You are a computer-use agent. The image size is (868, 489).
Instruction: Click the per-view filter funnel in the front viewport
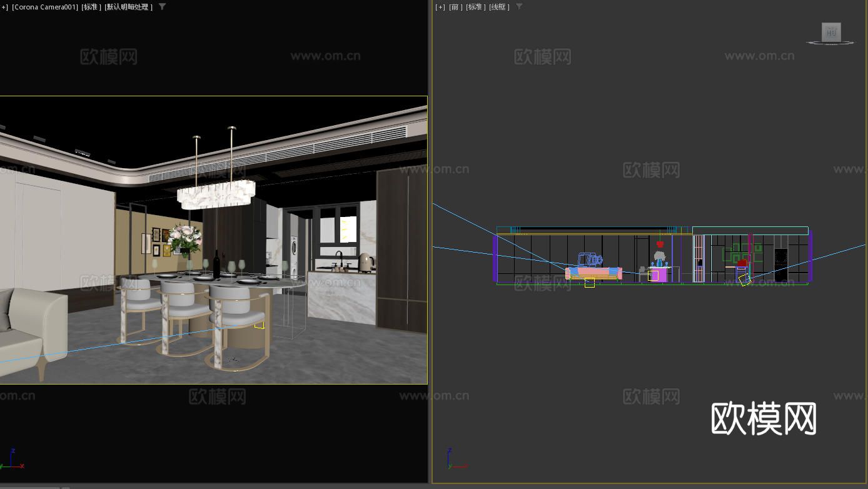click(x=519, y=7)
